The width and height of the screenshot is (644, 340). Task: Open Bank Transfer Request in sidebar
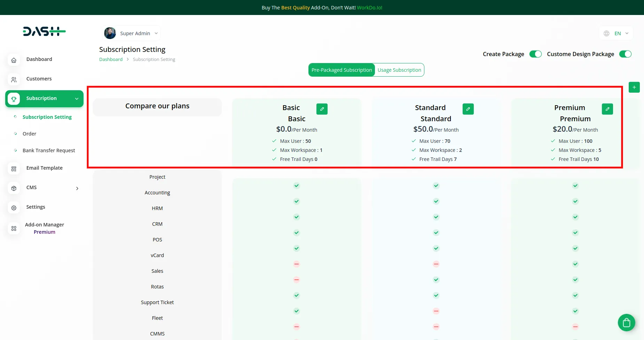coord(49,150)
